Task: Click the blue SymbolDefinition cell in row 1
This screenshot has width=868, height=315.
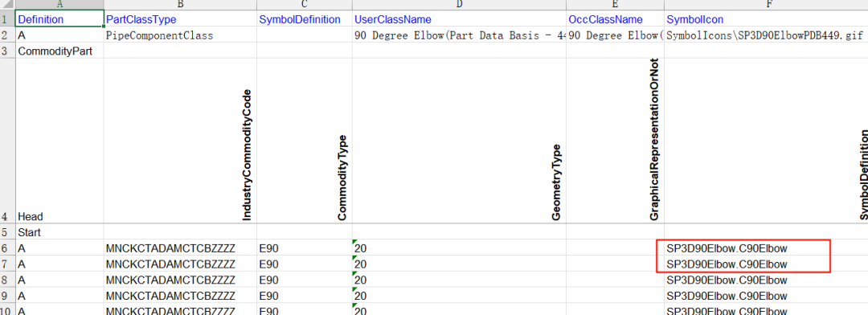Action: (x=305, y=18)
